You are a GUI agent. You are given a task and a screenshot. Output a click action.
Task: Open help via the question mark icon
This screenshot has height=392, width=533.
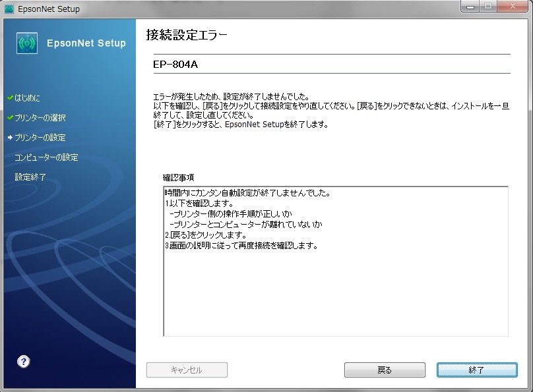tap(24, 362)
